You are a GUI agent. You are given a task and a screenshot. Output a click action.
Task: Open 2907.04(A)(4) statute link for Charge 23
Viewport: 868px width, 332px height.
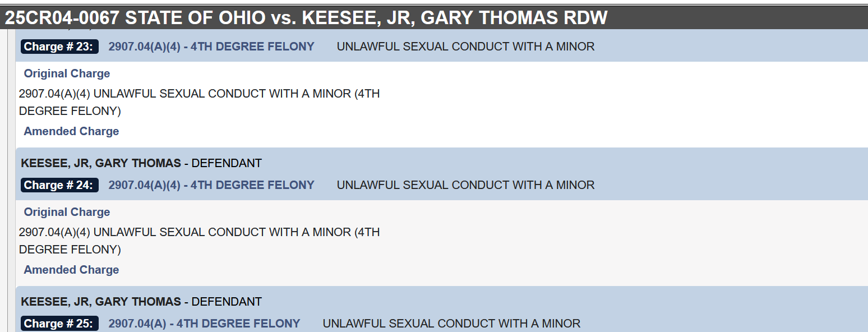click(211, 47)
